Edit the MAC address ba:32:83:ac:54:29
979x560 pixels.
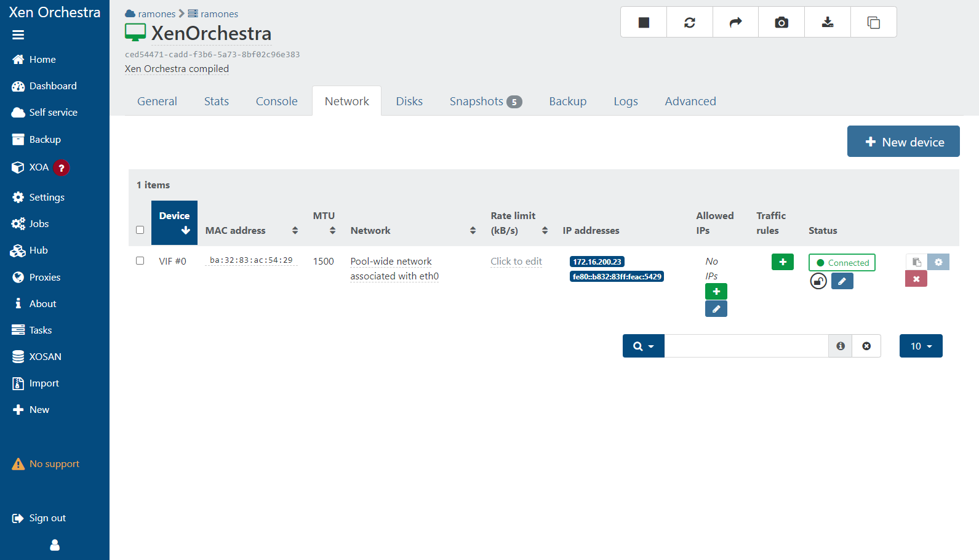click(x=251, y=260)
